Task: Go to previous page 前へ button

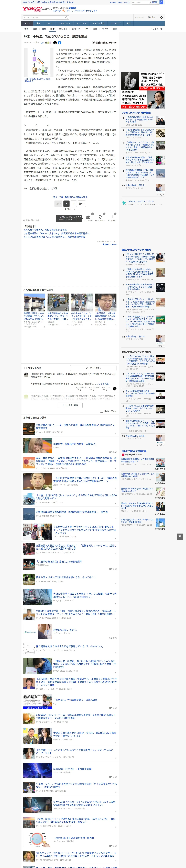Action: (x=59, y=204)
